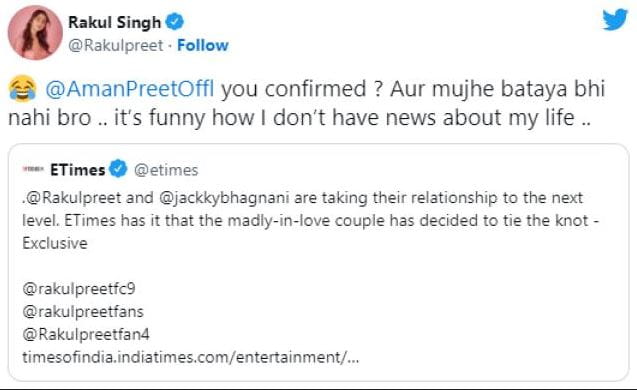Click Rakul Singh's blue verified badge
Viewport: 637px width, 390px height.
[175, 22]
